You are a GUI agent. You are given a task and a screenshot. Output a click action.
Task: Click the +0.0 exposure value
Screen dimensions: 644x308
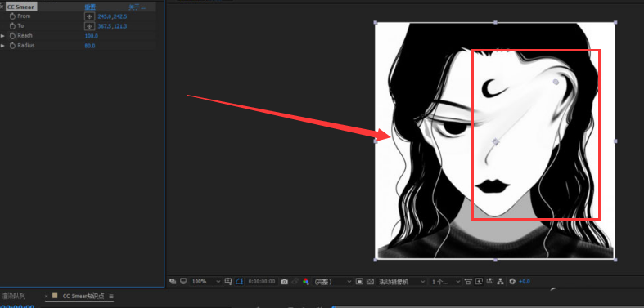[x=525, y=282]
